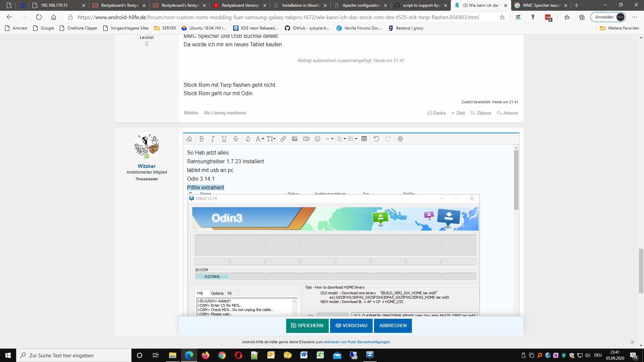Open the text alignment dropdown
Image resolution: width=644 pixels, height=362 pixels.
pyautogui.click(x=341, y=139)
